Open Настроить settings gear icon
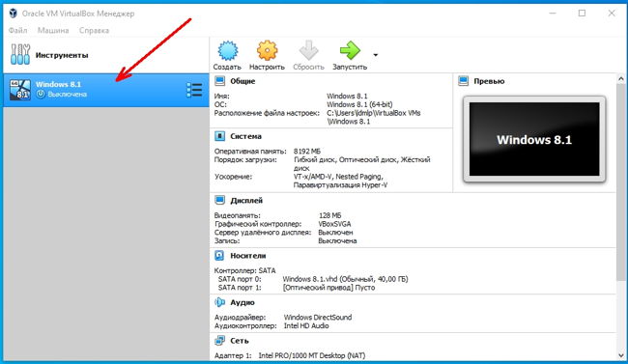Screen dimensions: 628x364 click(x=267, y=51)
